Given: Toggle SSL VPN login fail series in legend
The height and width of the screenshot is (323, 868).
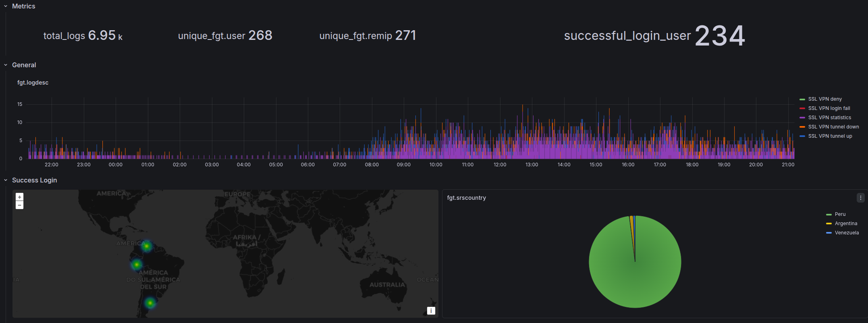Looking at the screenshot, I should (x=829, y=108).
